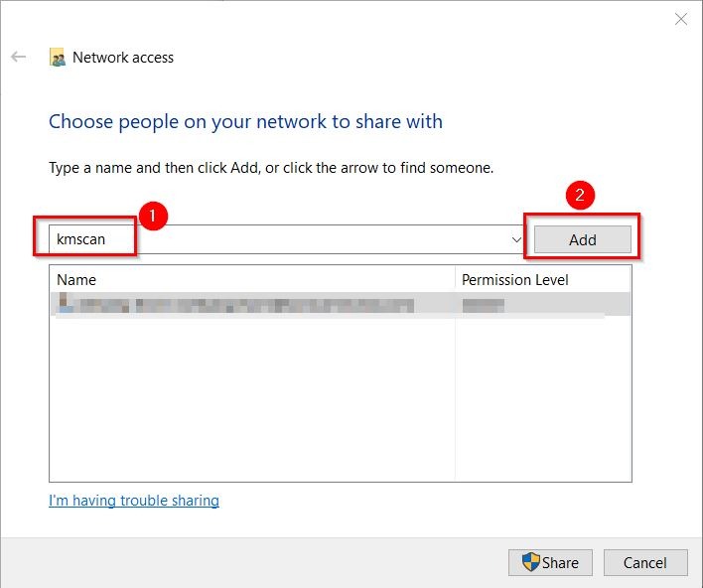The height and width of the screenshot is (588, 703).
Task: Click the red number 1 annotation badge
Action: [x=151, y=215]
